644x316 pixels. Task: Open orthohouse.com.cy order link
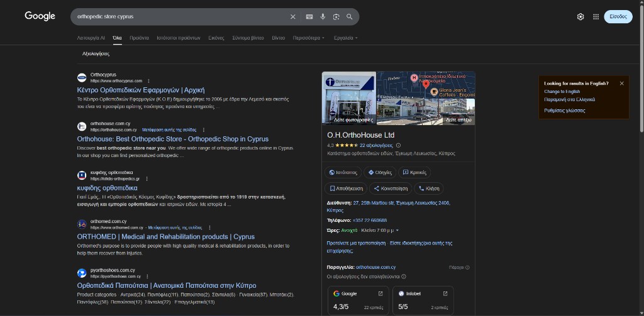tap(376, 267)
